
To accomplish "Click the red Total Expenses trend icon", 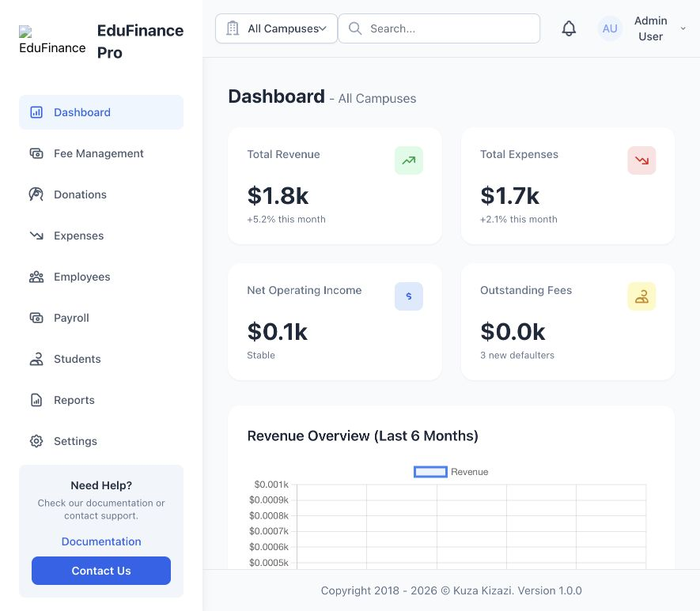I will pos(641,160).
